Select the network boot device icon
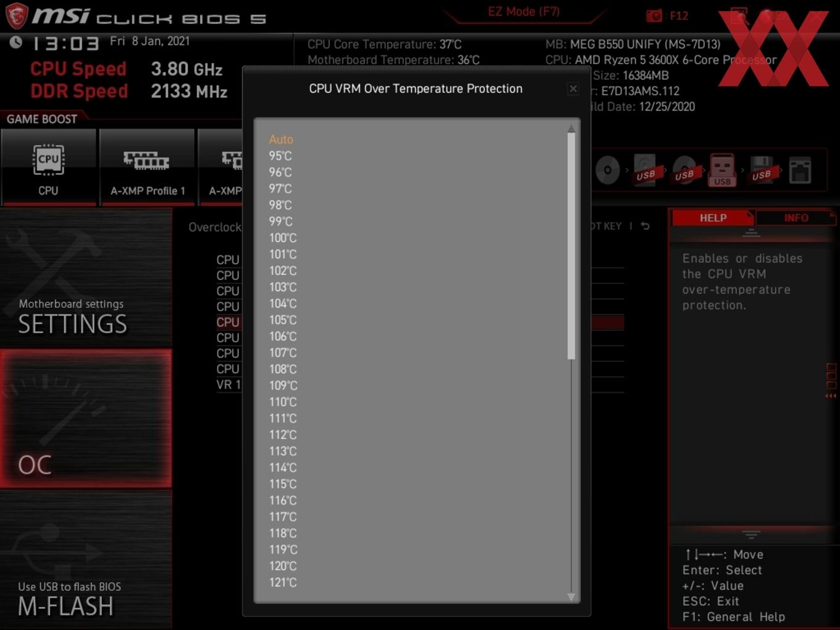Viewport: 840px width, 630px height. 800,170
